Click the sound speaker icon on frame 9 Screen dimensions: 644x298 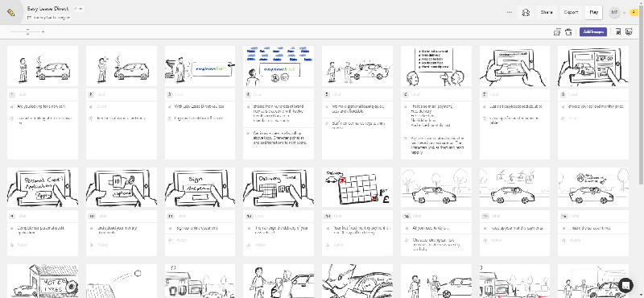pos(11,228)
